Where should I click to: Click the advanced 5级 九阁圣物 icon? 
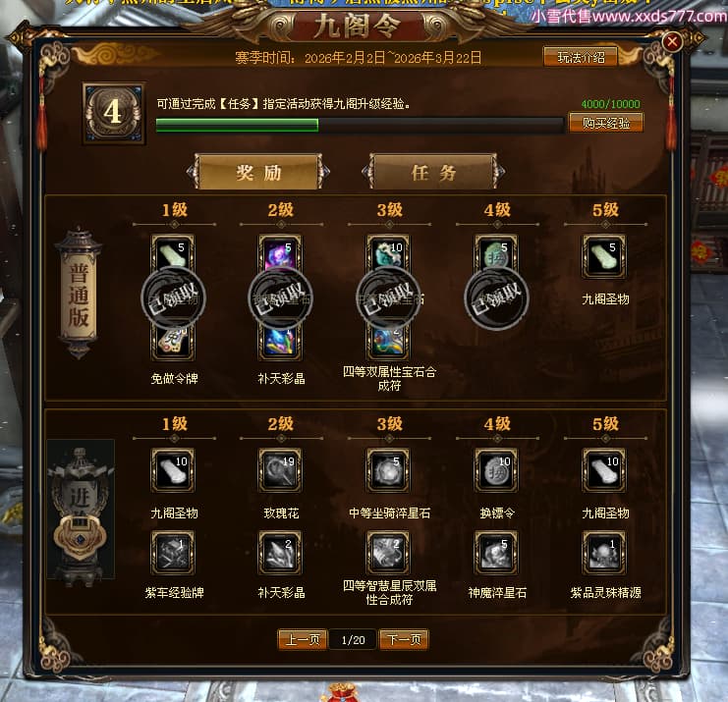click(604, 470)
